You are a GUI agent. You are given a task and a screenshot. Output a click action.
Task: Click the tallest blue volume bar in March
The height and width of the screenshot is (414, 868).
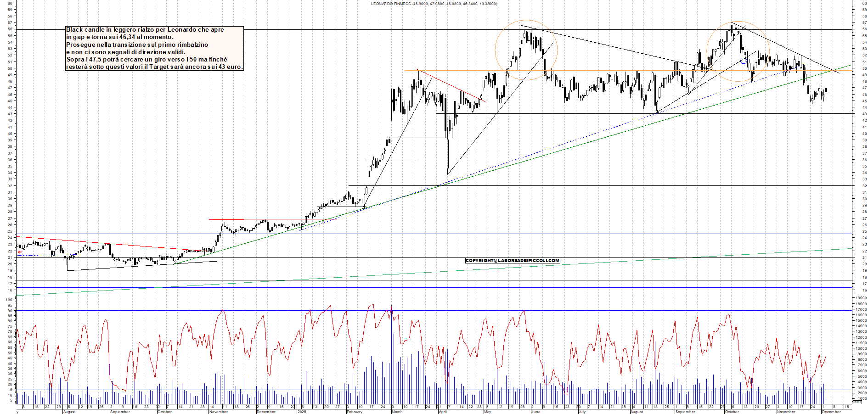(x=391, y=358)
